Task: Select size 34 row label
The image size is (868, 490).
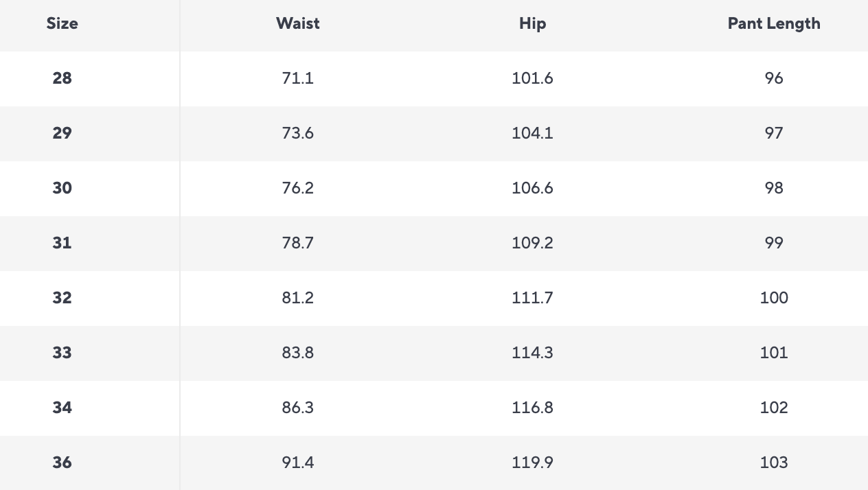Action: pos(62,408)
